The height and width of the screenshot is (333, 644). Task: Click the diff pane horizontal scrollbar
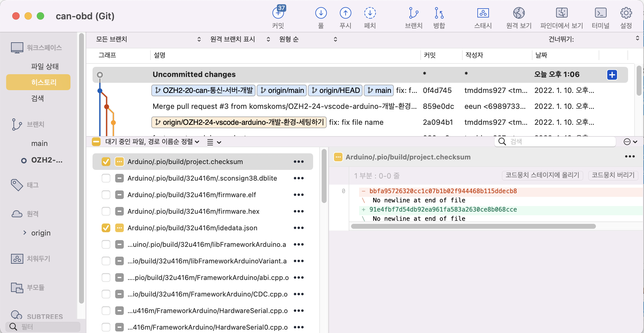473,226
